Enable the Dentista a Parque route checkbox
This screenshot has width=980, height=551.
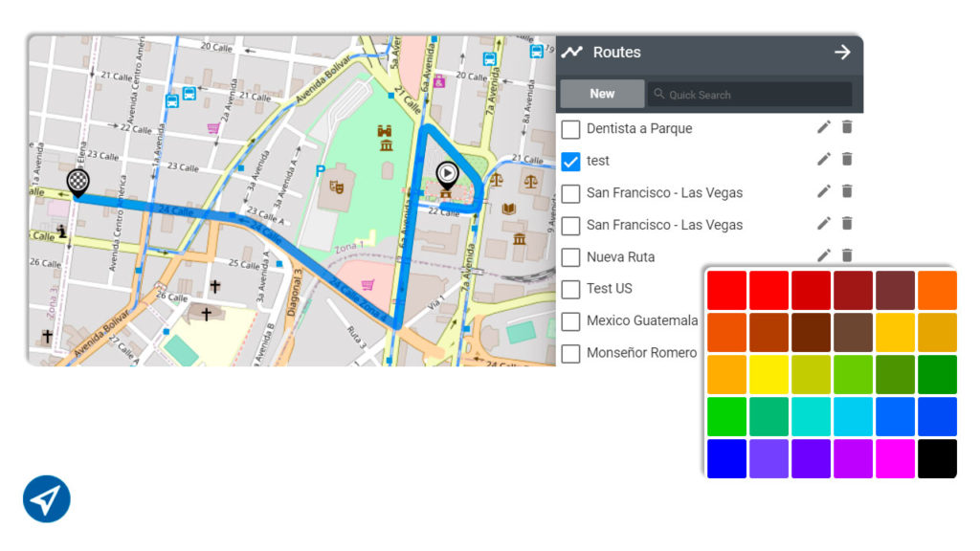pos(570,129)
